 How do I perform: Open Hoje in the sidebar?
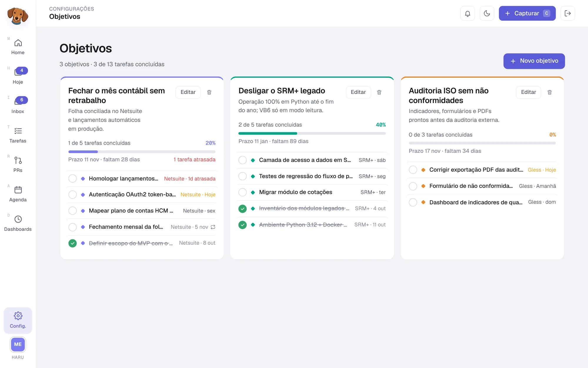[x=18, y=77]
